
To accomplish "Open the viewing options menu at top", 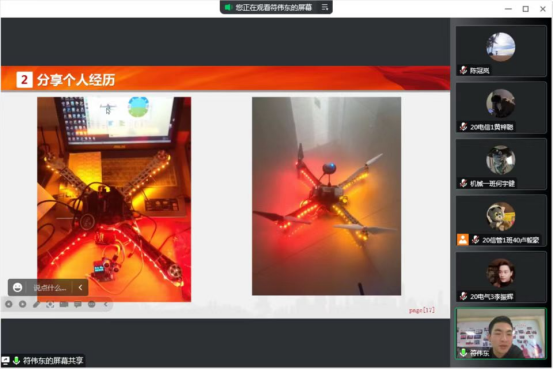I will click(325, 7).
